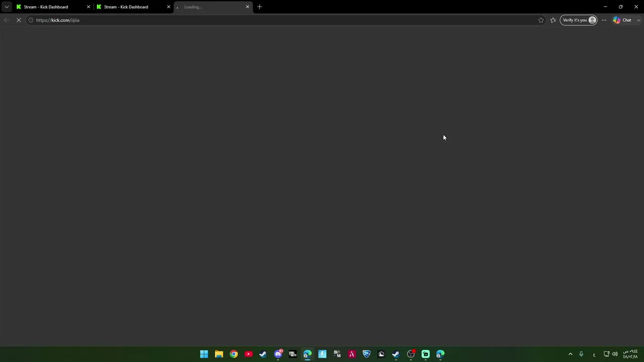Open the last Edge icon in taskbar
644x362 pixels.
click(440, 354)
